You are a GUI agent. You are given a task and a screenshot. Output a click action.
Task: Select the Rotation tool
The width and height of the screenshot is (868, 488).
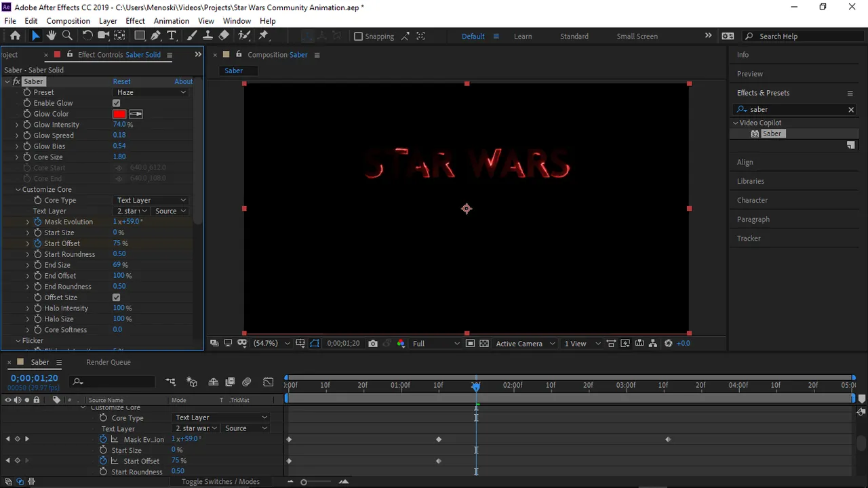point(87,36)
